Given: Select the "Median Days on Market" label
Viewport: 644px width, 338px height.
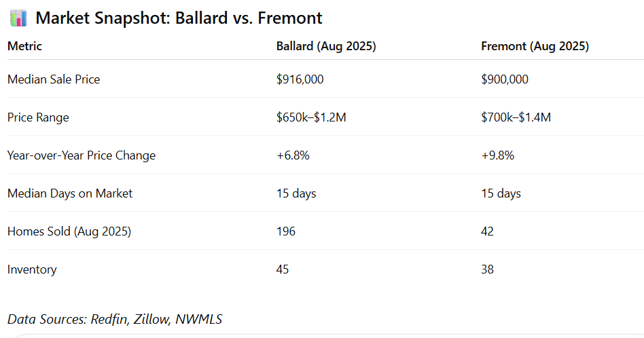Looking at the screenshot, I should coord(70,193).
